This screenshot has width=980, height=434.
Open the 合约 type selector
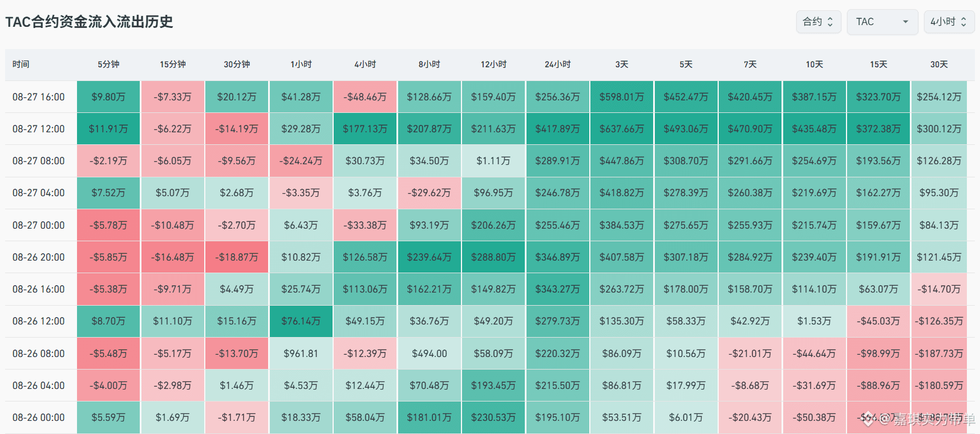click(818, 22)
